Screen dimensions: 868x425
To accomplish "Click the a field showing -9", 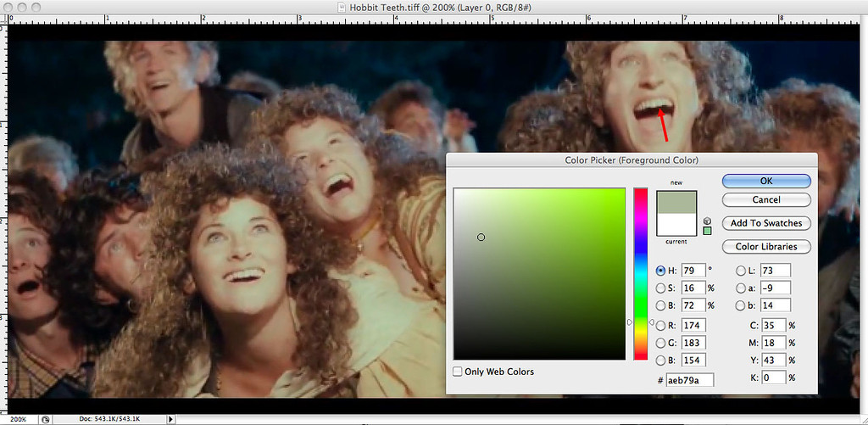I will 775,288.
